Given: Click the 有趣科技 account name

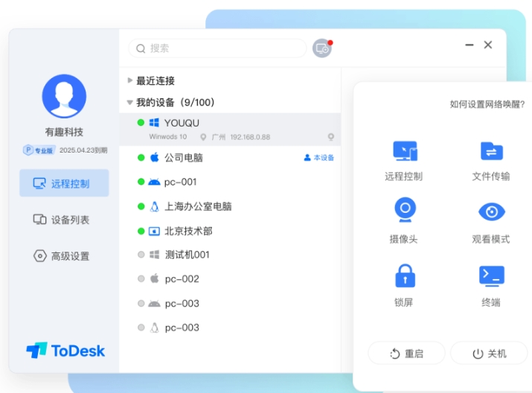Looking at the screenshot, I should 64,132.
